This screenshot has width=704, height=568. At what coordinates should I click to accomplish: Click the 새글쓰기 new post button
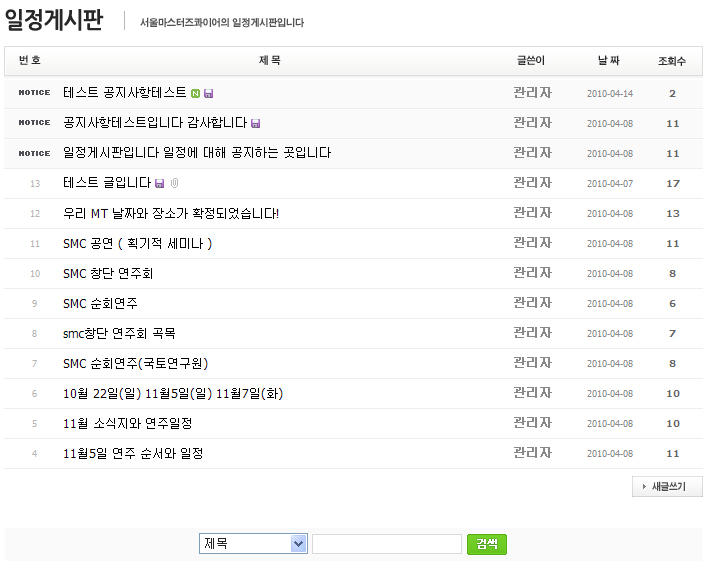(x=667, y=487)
